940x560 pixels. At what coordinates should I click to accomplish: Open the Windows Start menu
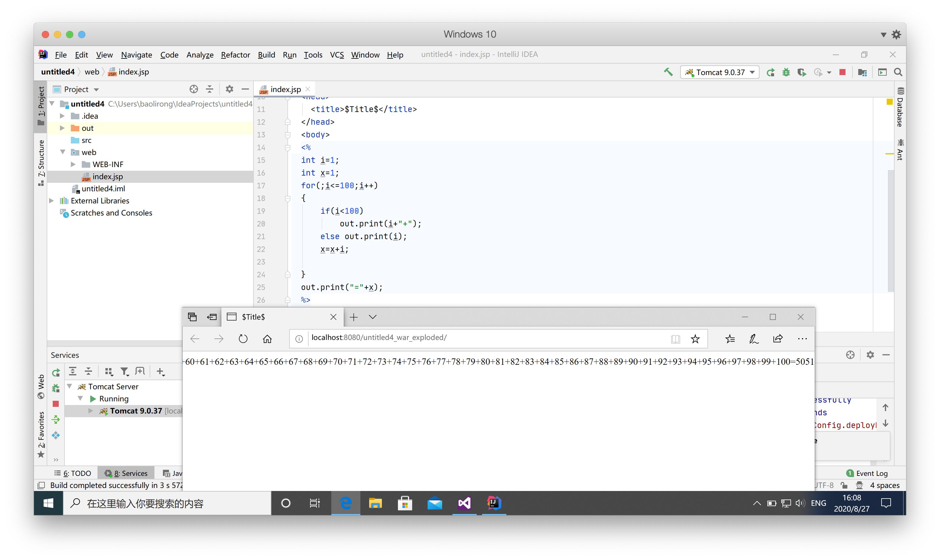click(x=48, y=503)
